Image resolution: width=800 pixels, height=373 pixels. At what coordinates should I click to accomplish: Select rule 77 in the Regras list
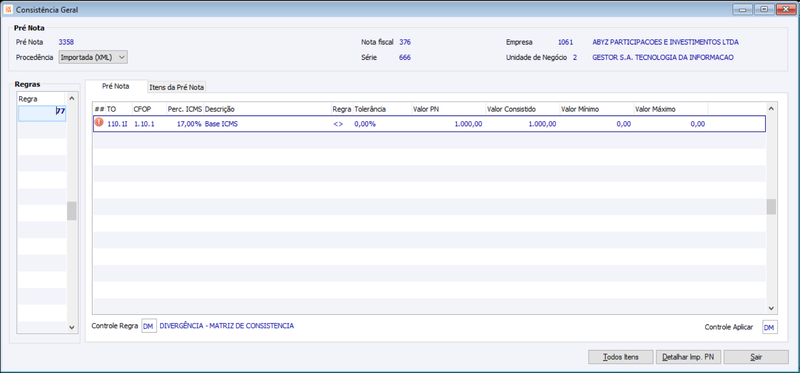point(42,113)
